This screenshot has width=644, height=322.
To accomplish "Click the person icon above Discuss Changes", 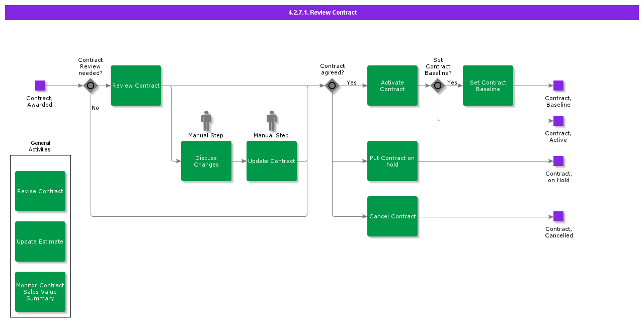I will (206, 121).
